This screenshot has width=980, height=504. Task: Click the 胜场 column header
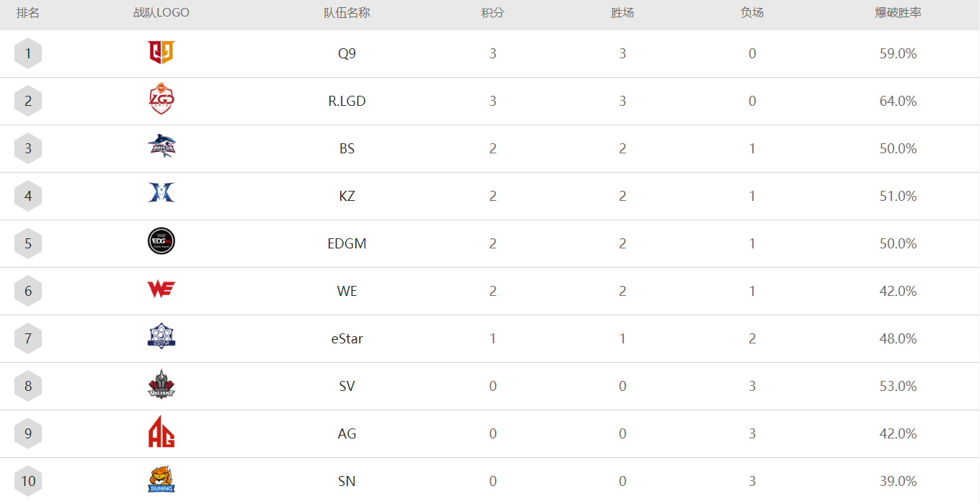(x=623, y=13)
